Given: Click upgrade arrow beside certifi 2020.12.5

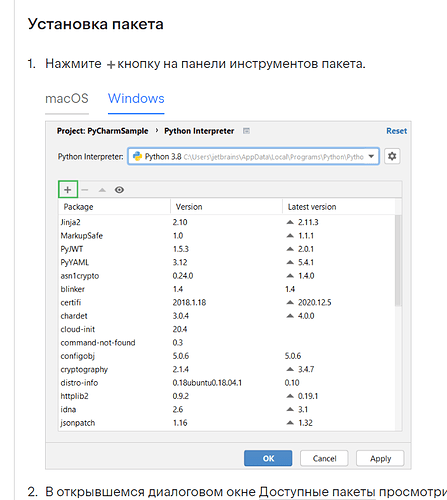Looking at the screenshot, I should pyautogui.click(x=290, y=302).
